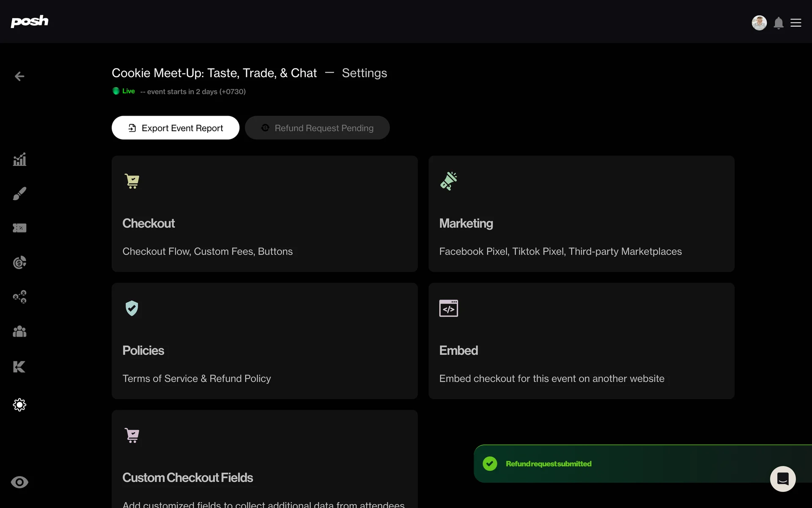
Task: Open the Policies settings card
Action: pyautogui.click(x=265, y=341)
